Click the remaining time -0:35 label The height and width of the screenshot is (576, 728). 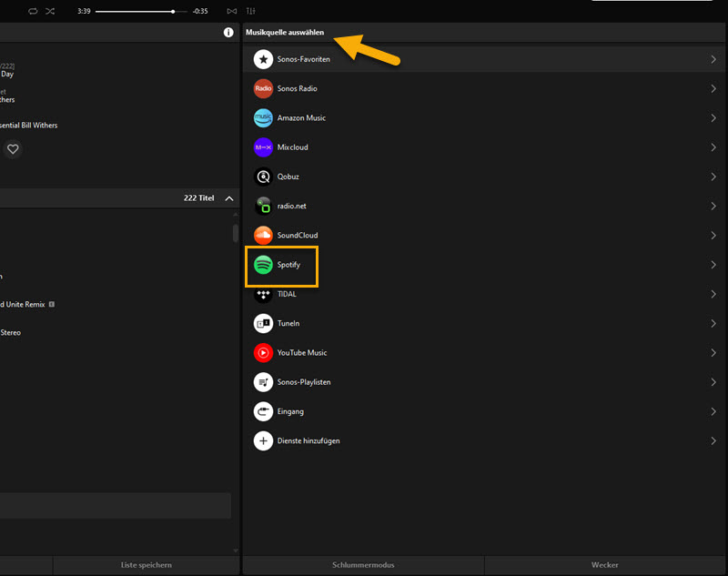pyautogui.click(x=200, y=11)
